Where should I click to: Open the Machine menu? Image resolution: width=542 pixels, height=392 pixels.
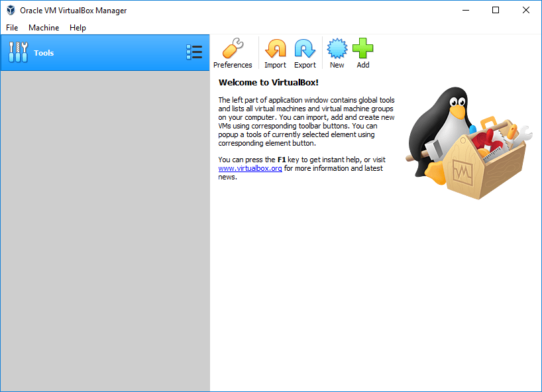pyautogui.click(x=44, y=28)
